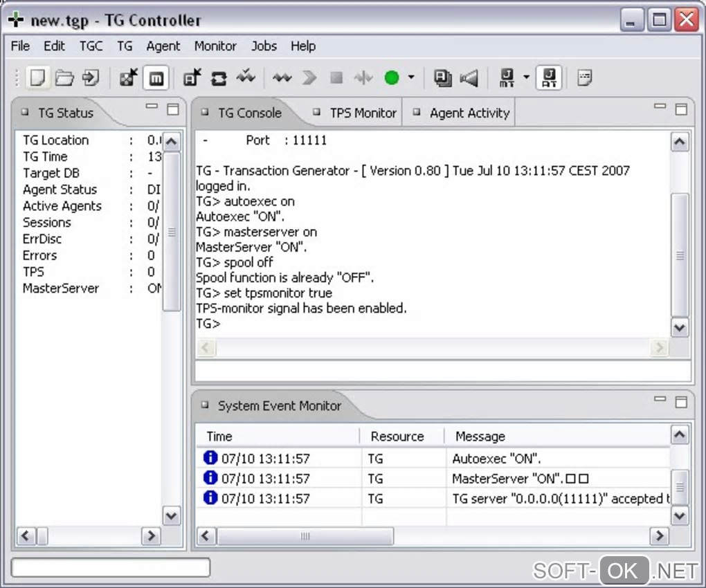The height and width of the screenshot is (588, 706).
Task: Click the bottom status bar text field
Action: 111,567
